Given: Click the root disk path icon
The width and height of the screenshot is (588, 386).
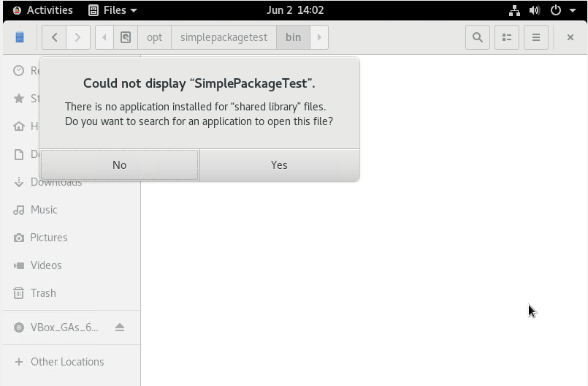Looking at the screenshot, I should [x=126, y=37].
